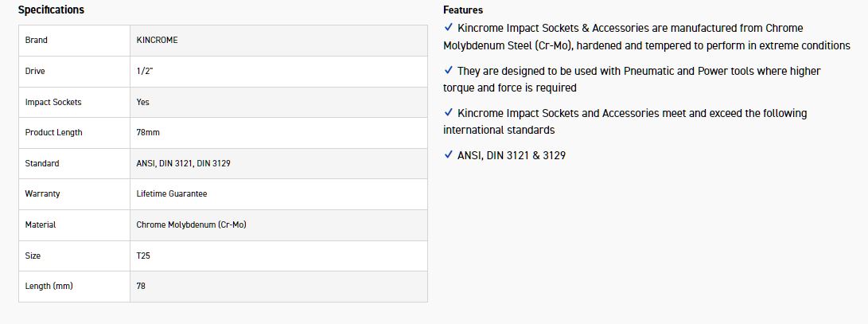The width and height of the screenshot is (868, 324).
Task: Click the Standard value ANSI, DIN 3121, DIN 3129
Action: (184, 164)
